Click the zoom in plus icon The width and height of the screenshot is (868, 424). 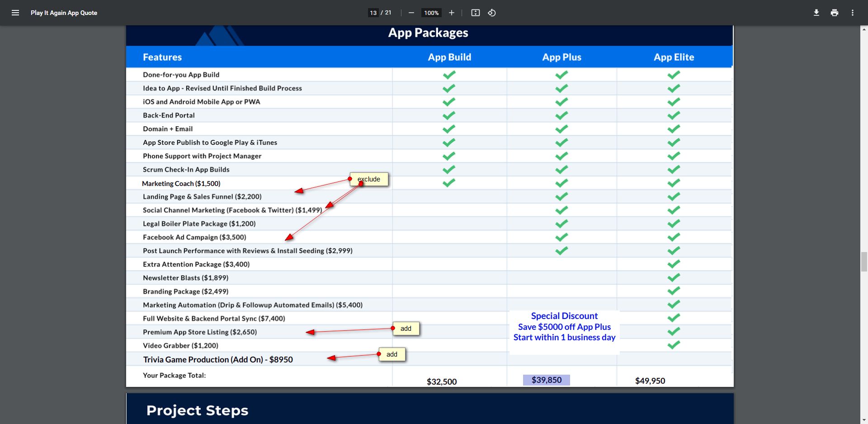[x=451, y=13]
